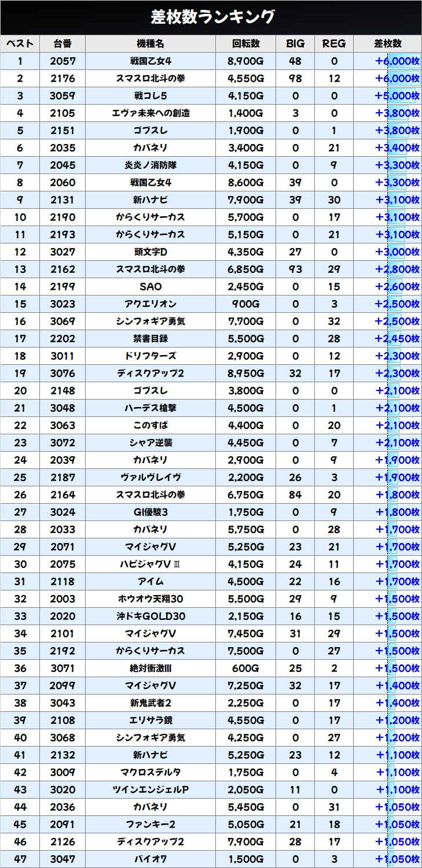Select rank 47 cell in ベスト column

pos(20,859)
